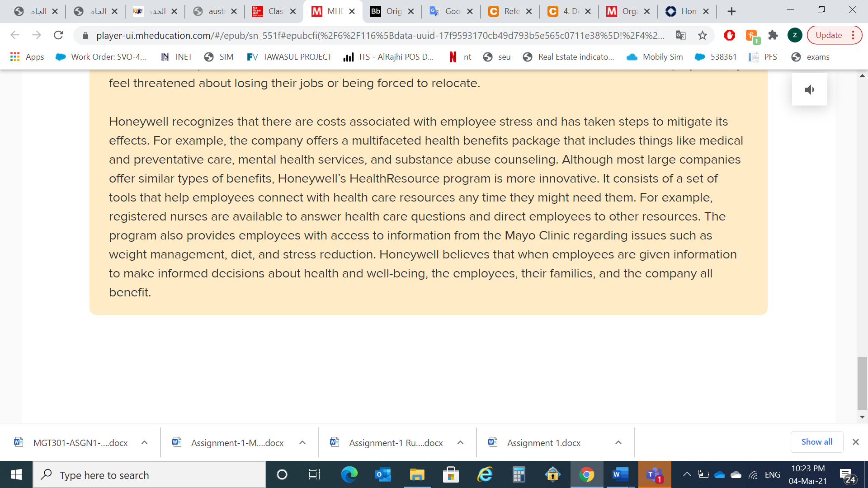Expand options for Assignment 1.docx download

tap(618, 443)
